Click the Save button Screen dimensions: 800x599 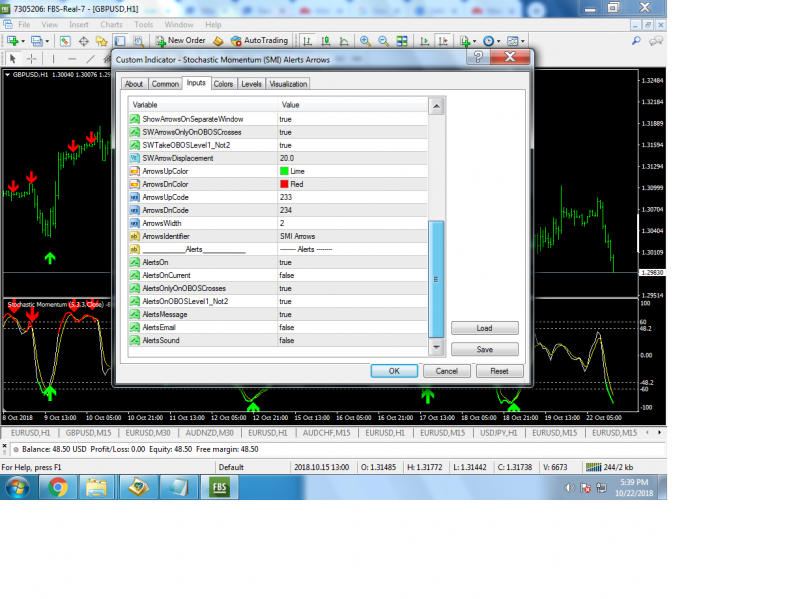[x=485, y=350]
